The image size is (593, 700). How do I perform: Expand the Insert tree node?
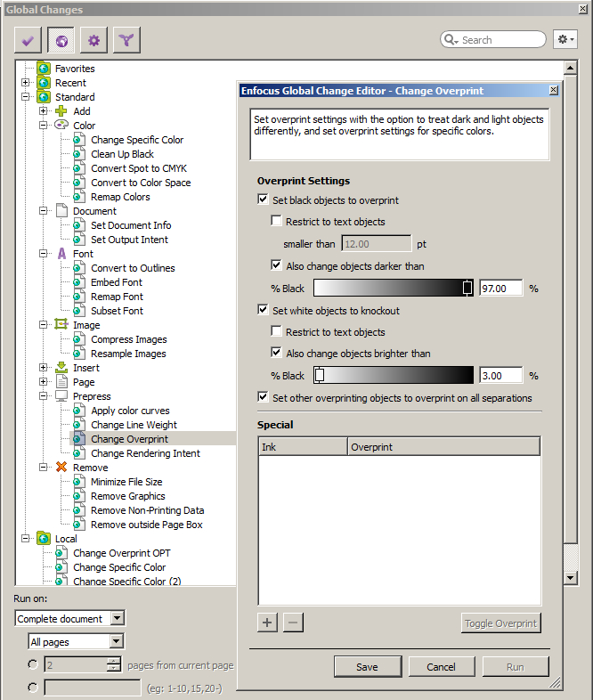coord(44,368)
